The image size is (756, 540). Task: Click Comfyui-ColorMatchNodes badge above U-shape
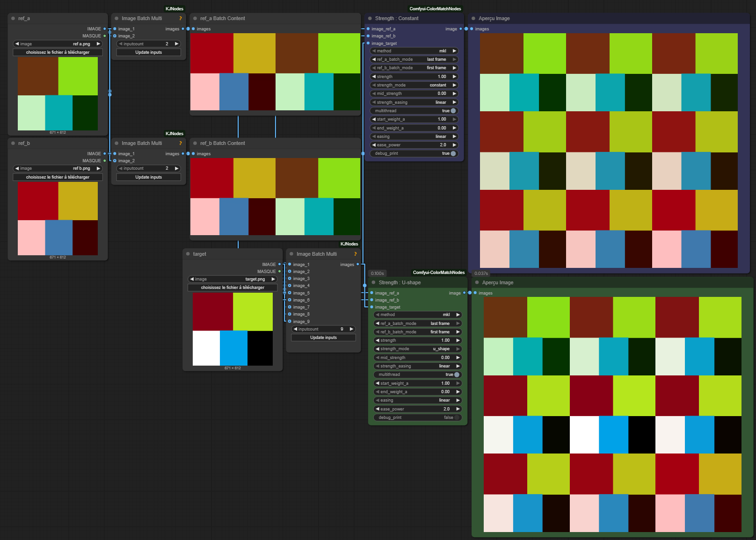point(439,273)
